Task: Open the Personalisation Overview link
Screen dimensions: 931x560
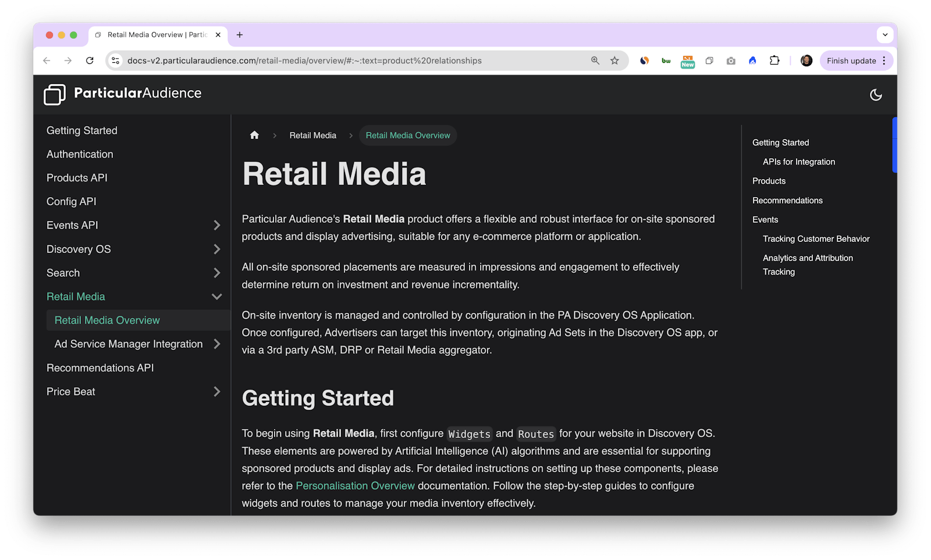Action: click(355, 486)
